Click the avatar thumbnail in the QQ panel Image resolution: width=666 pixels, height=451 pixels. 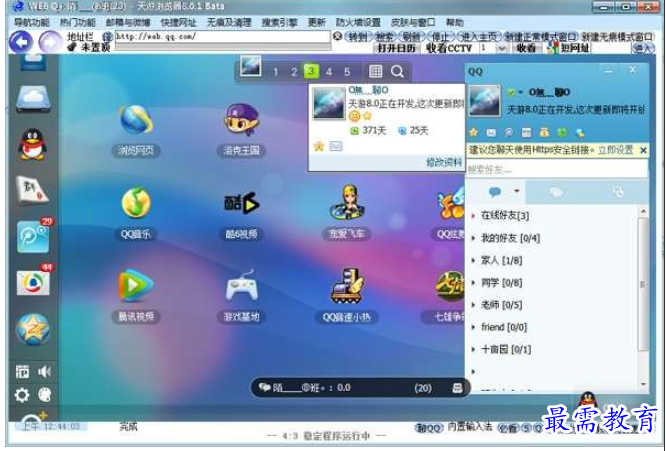point(484,101)
